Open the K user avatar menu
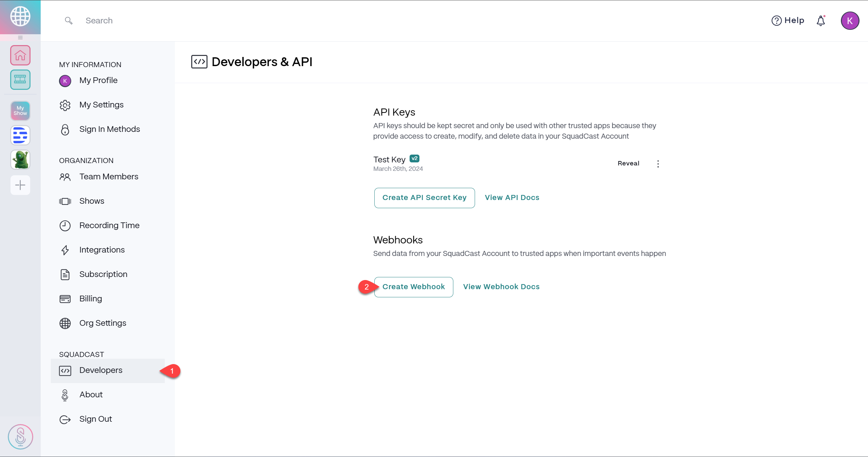This screenshot has width=868, height=457. (850, 21)
